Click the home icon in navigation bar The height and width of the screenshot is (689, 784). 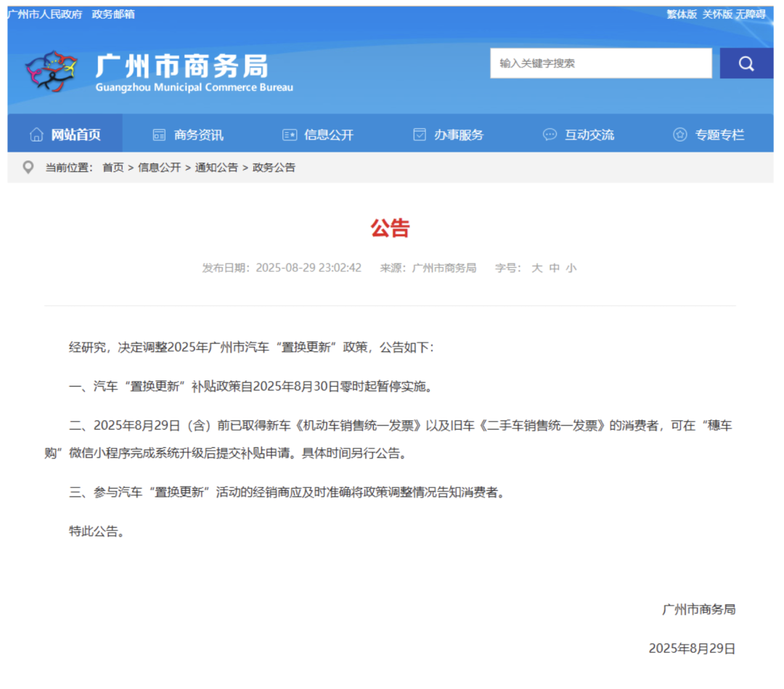click(36, 135)
